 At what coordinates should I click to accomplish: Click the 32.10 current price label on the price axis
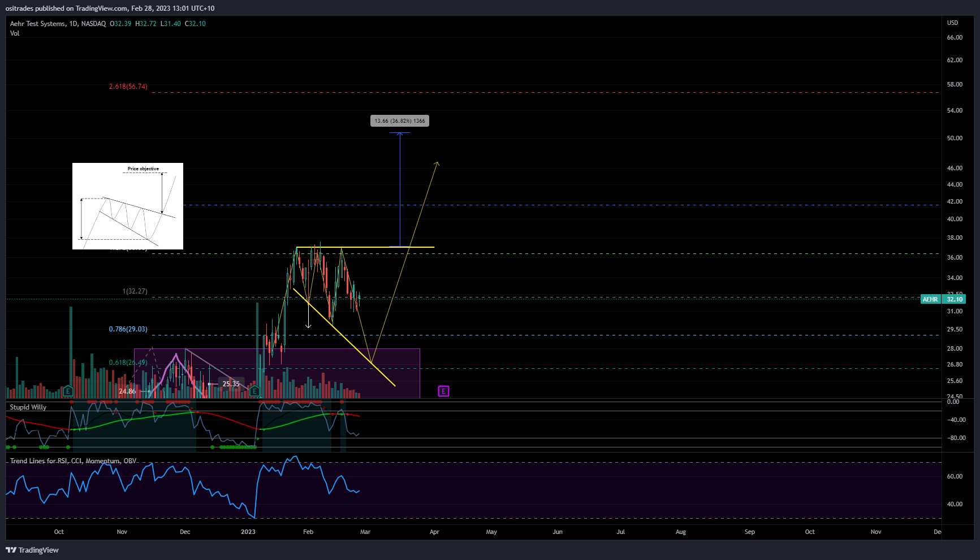(955, 299)
